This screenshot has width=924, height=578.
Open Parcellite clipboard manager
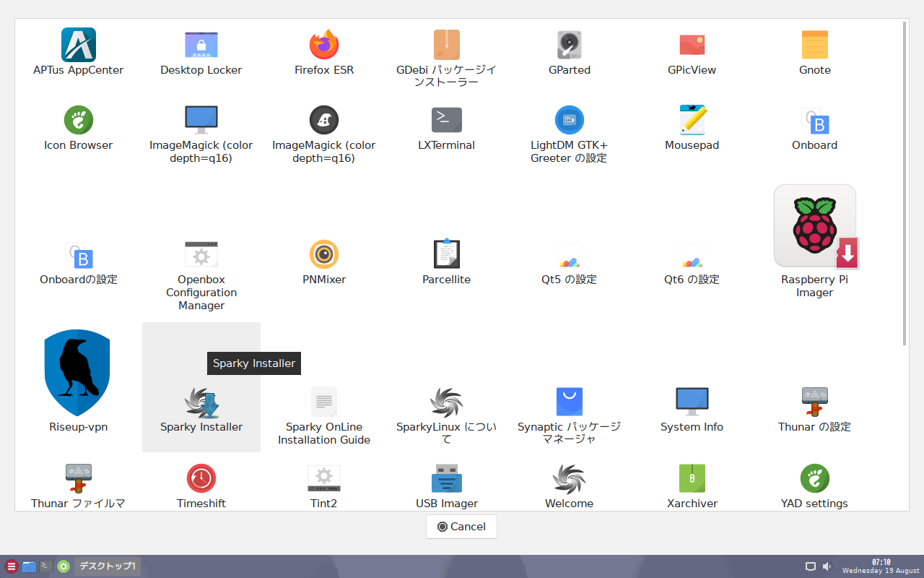click(447, 262)
